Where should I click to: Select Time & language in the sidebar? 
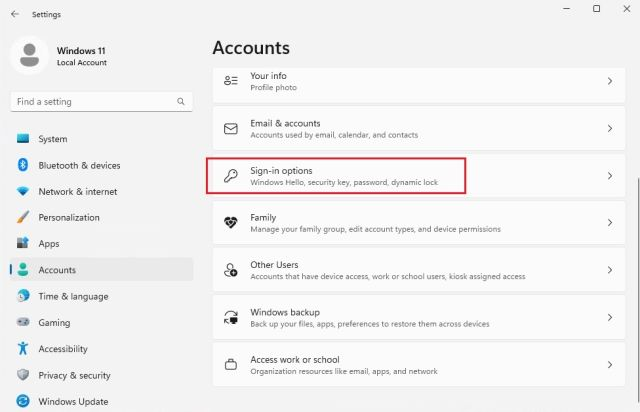[x=73, y=296]
